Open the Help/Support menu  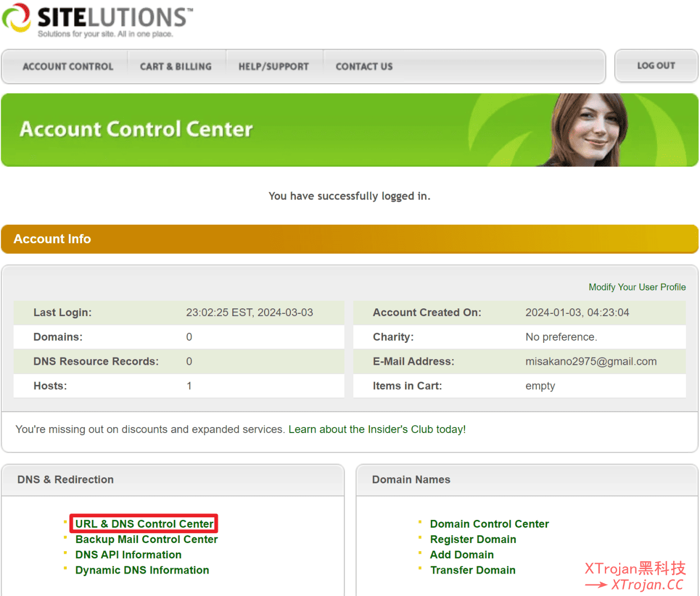[x=273, y=67]
